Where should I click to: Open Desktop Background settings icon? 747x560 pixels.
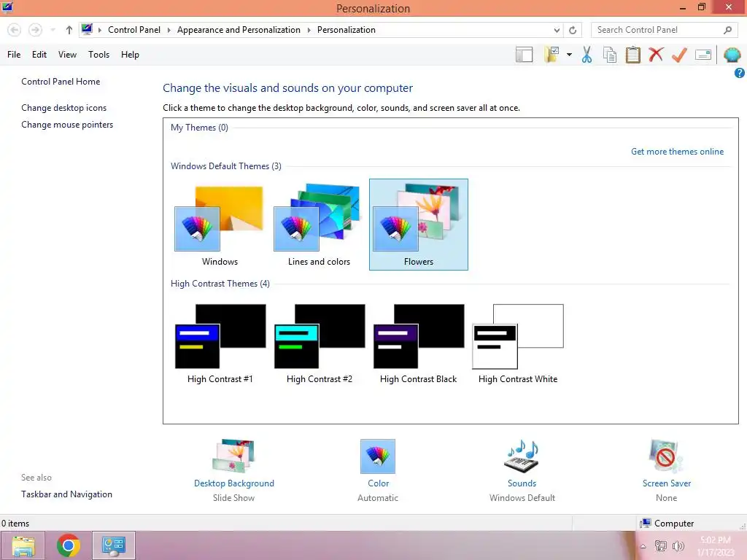tap(233, 456)
